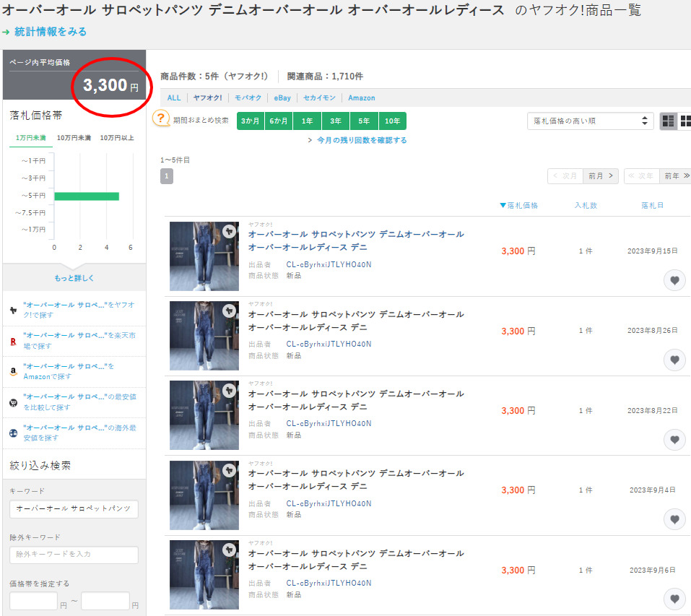
Task: Click the 除外キーワード input field
Action: [74, 555]
